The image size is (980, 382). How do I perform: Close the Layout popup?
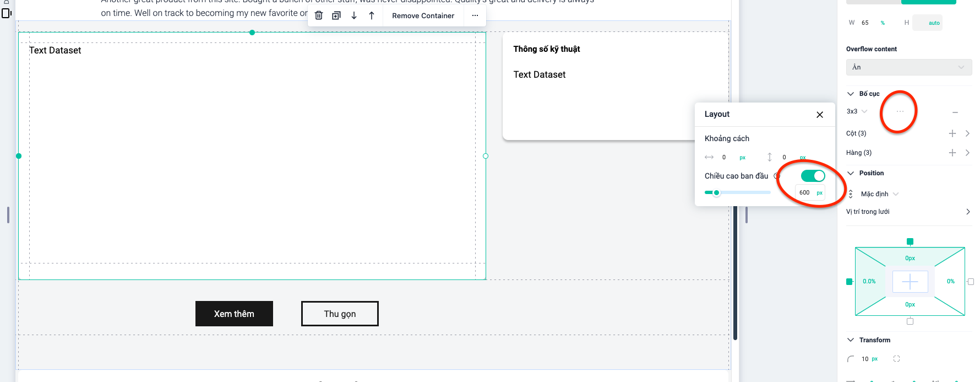[820, 115]
